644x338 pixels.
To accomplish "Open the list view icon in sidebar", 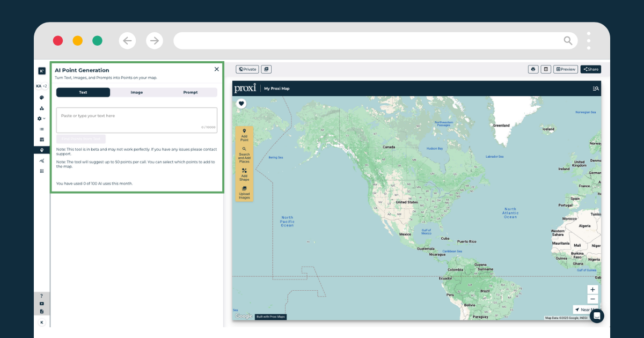I will pyautogui.click(x=42, y=129).
